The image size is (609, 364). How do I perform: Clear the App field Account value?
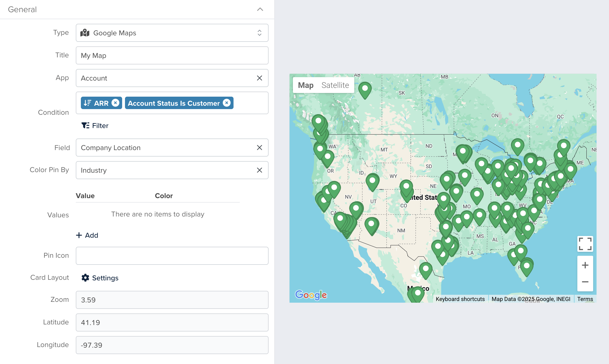pos(259,78)
